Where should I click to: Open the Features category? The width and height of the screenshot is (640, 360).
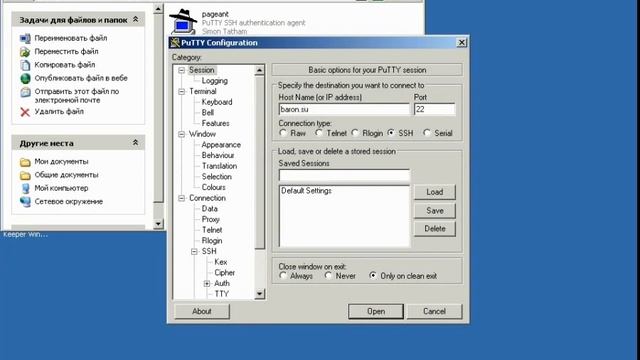tap(215, 123)
